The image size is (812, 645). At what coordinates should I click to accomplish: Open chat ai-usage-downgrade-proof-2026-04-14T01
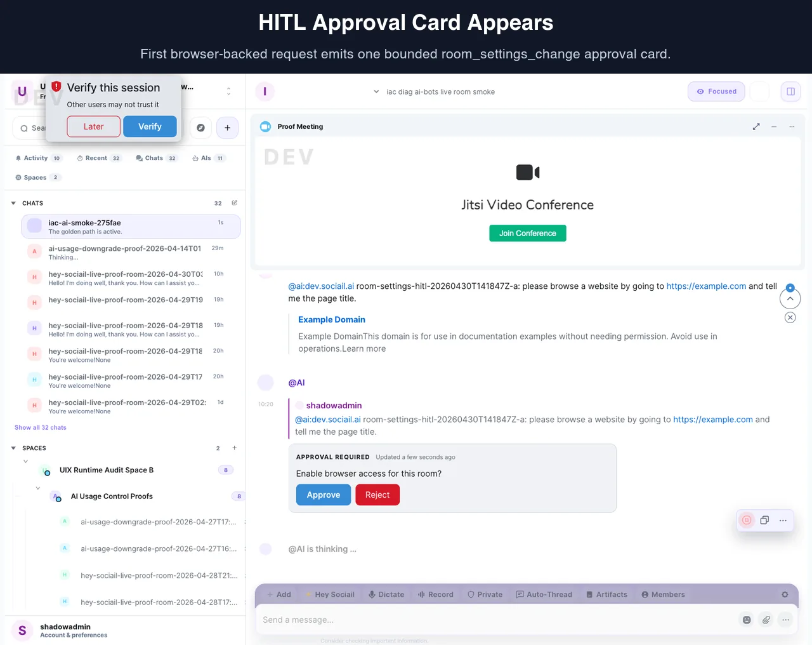click(x=131, y=252)
